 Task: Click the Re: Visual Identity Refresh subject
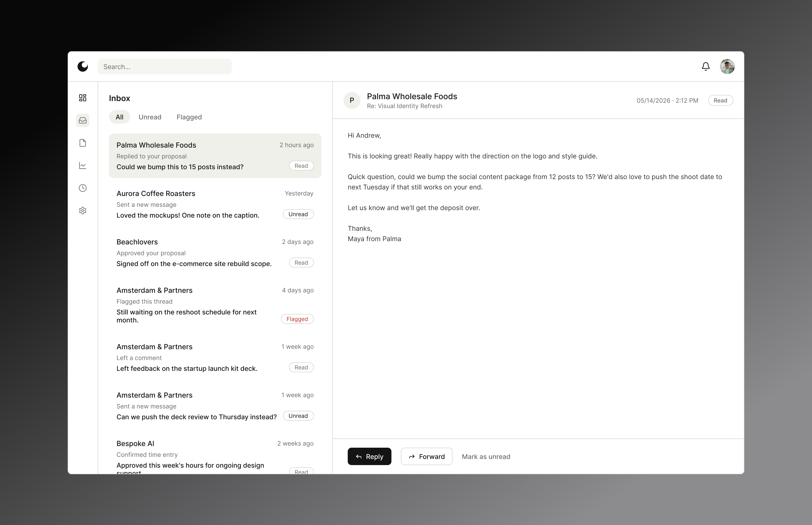click(x=404, y=106)
